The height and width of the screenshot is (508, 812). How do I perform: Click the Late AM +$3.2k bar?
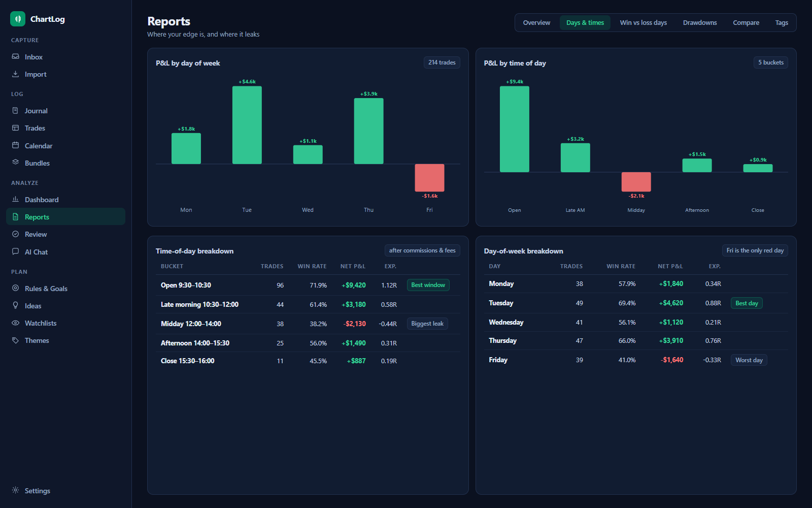coord(576,158)
